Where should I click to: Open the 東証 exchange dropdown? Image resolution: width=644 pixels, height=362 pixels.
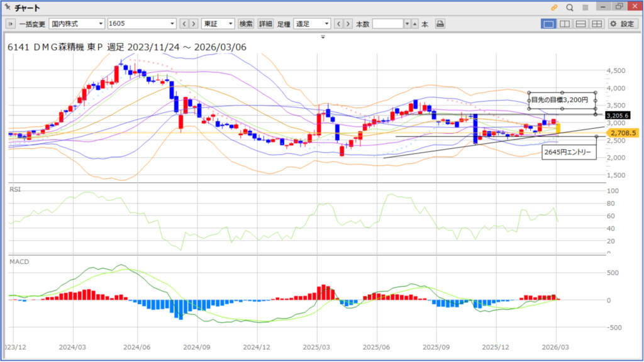pyautogui.click(x=218, y=24)
